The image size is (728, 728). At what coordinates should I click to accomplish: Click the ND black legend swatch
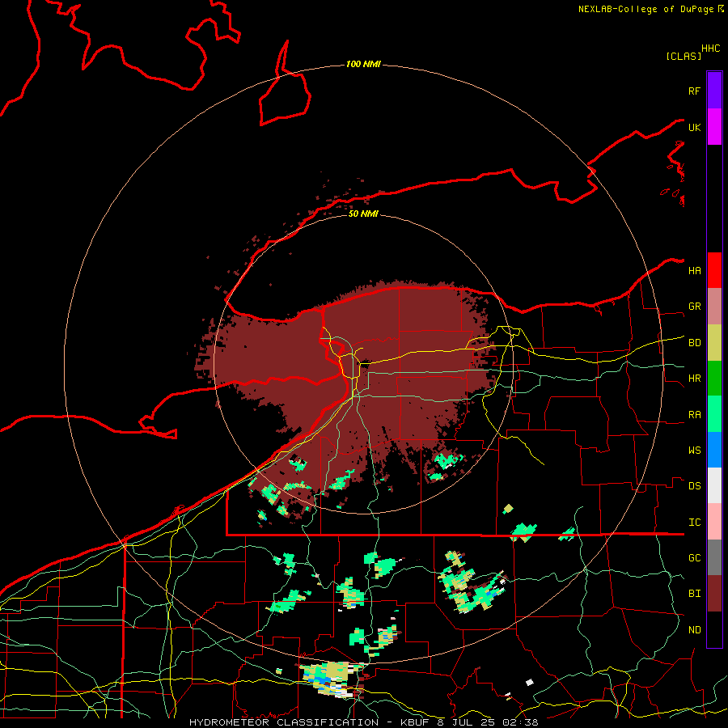click(x=714, y=629)
